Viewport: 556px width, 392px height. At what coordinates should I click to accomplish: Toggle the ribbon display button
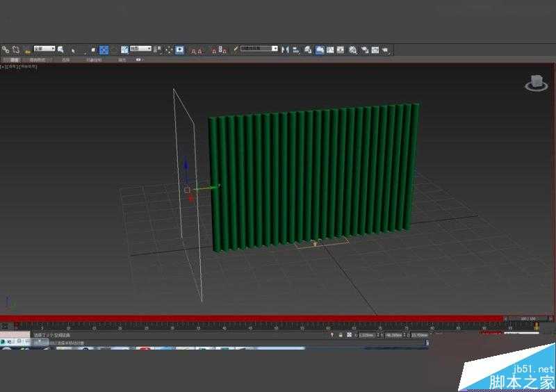320,50
